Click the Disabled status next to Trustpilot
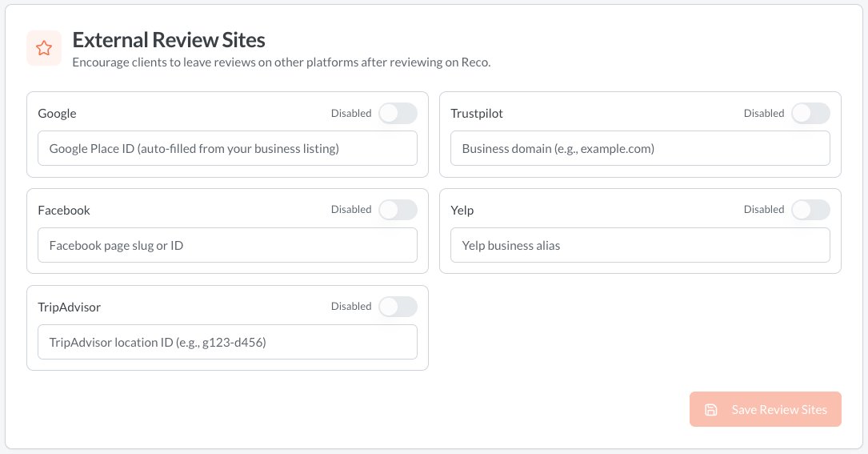The image size is (868, 454). pos(764,113)
